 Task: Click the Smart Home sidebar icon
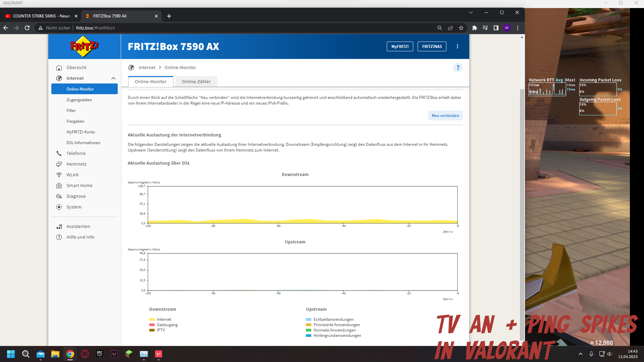click(x=59, y=186)
